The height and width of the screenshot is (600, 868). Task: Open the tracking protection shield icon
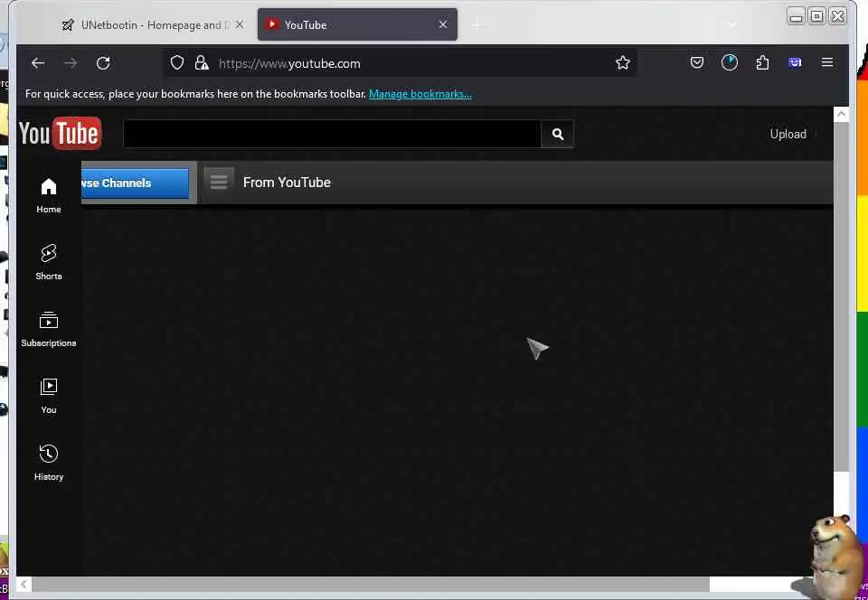point(177,63)
